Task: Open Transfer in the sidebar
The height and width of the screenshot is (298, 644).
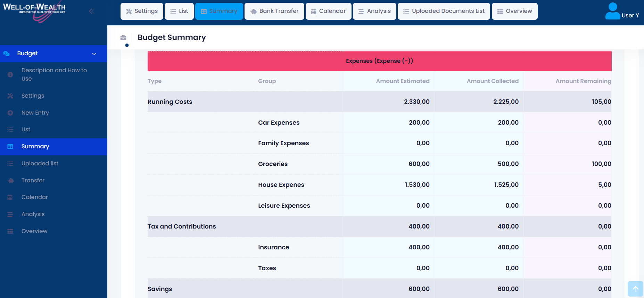Action: 53,181
